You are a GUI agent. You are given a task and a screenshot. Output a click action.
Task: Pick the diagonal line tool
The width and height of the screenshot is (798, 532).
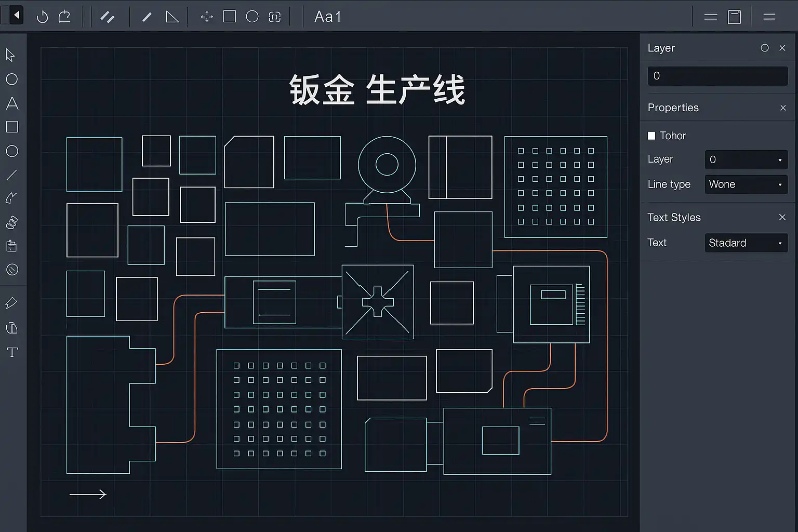[11, 175]
